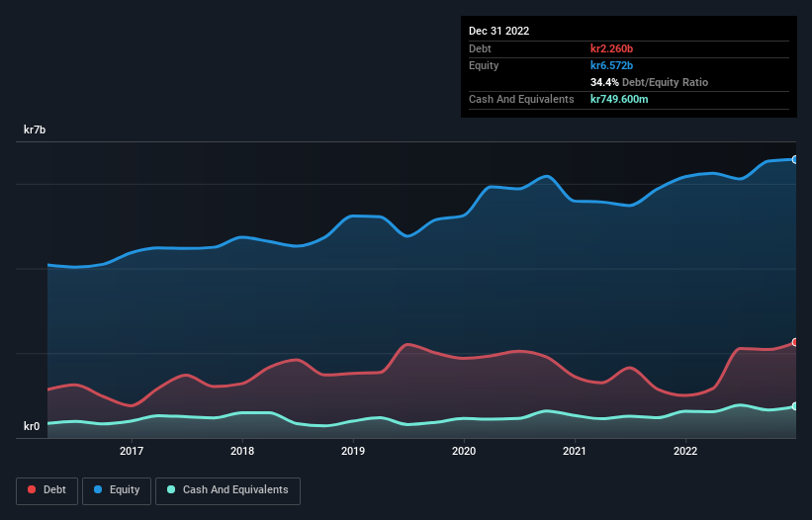Click the kr749.600m cash value
This screenshot has height=520, width=812.
click(619, 99)
